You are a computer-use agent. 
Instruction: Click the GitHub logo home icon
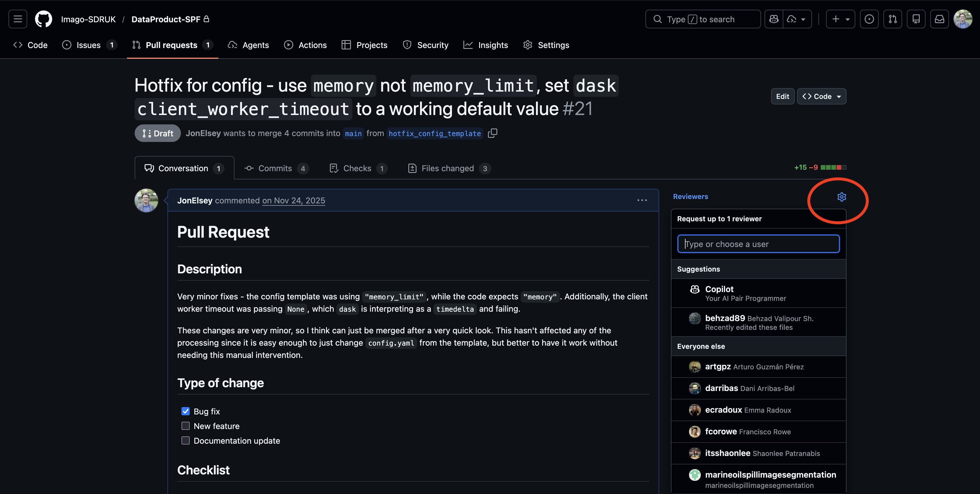coord(43,19)
